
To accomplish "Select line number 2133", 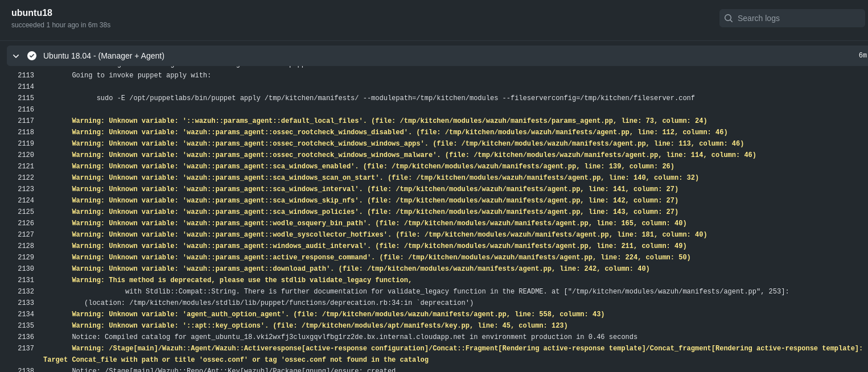I will pyautogui.click(x=26, y=303).
